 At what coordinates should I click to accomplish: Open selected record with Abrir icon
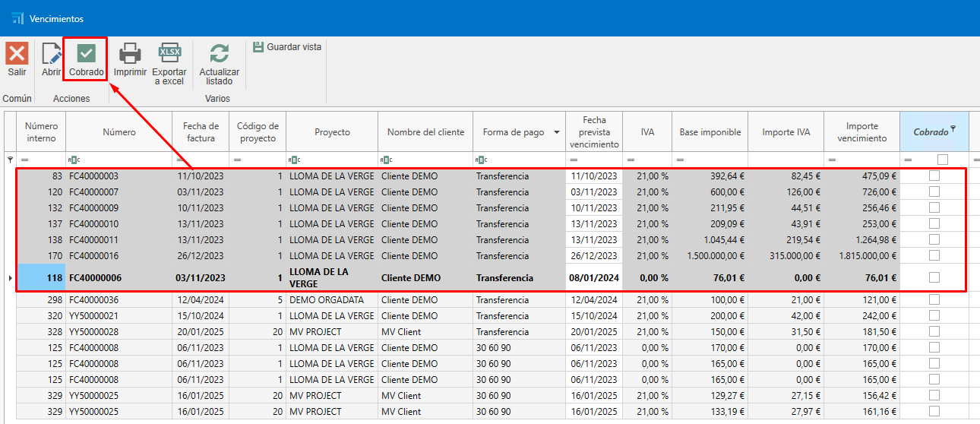51,54
